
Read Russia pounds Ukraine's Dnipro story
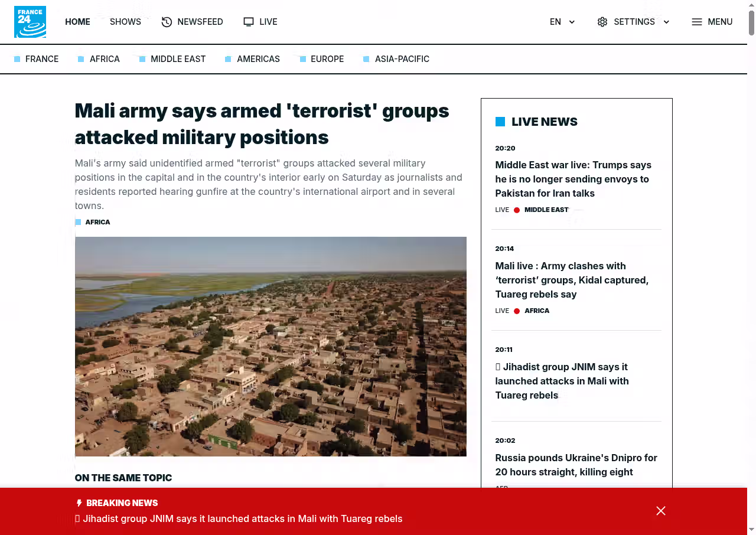[x=576, y=465]
